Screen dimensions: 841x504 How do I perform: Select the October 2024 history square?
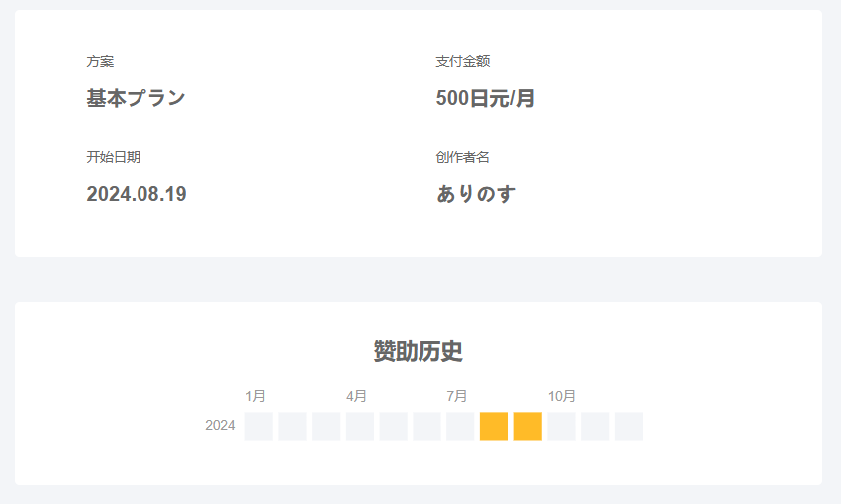561,426
